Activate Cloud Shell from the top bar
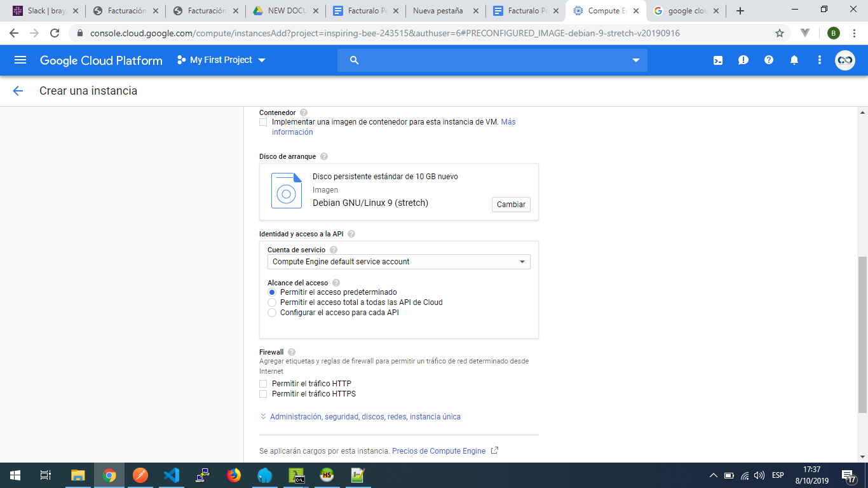The image size is (868, 488). (x=717, y=60)
